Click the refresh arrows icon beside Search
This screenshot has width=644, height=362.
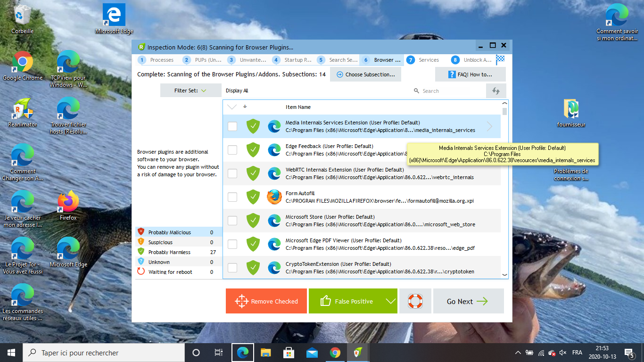click(x=496, y=91)
